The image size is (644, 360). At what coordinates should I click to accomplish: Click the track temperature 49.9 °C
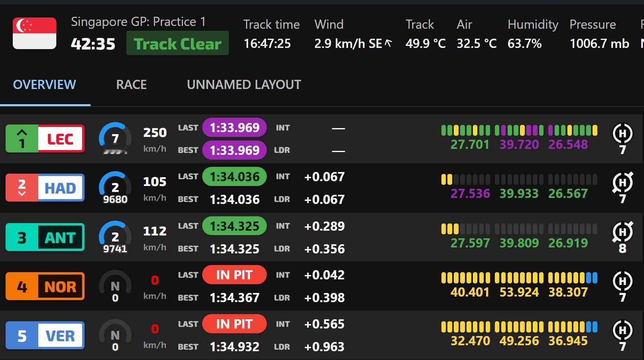coord(425,44)
